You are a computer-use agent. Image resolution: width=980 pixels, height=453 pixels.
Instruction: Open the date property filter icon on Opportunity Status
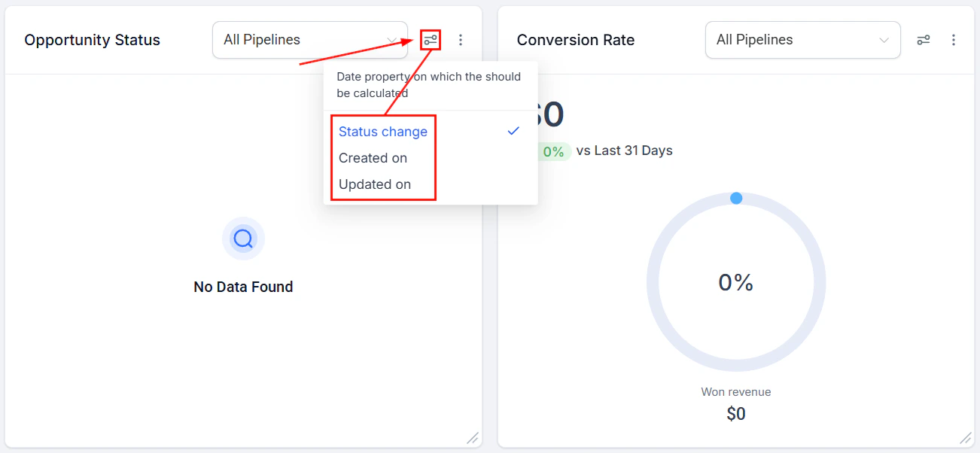(x=430, y=39)
